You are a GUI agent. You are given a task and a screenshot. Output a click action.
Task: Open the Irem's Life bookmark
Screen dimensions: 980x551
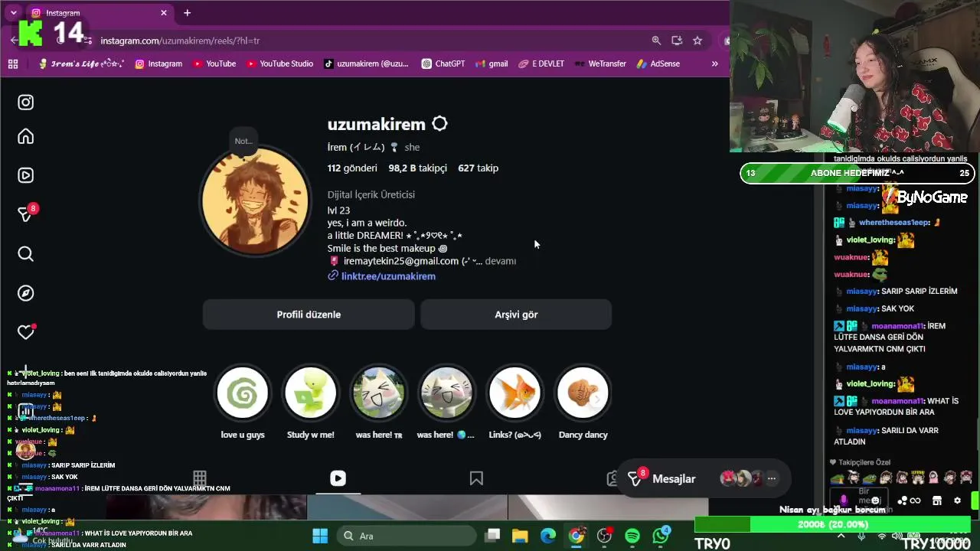(x=81, y=64)
